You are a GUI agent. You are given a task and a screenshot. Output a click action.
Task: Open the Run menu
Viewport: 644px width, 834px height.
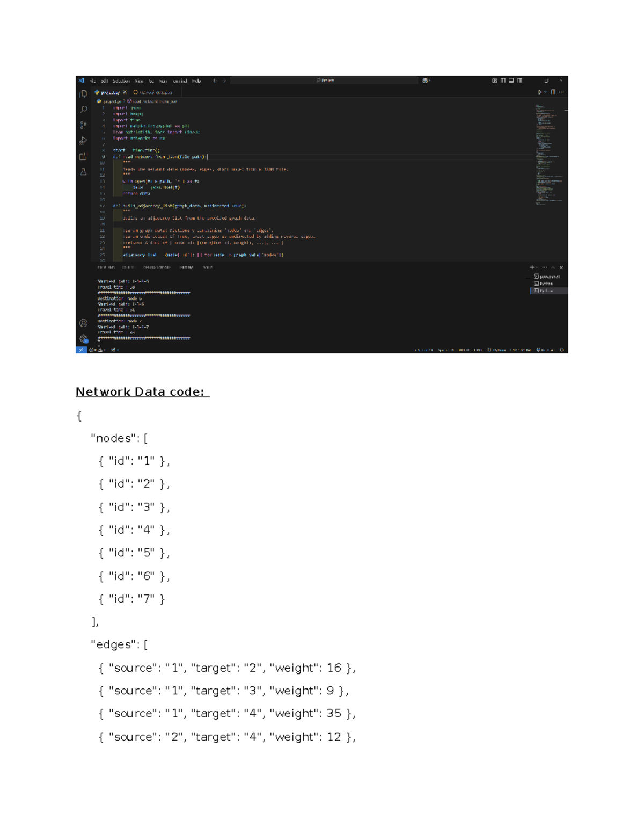click(x=163, y=81)
